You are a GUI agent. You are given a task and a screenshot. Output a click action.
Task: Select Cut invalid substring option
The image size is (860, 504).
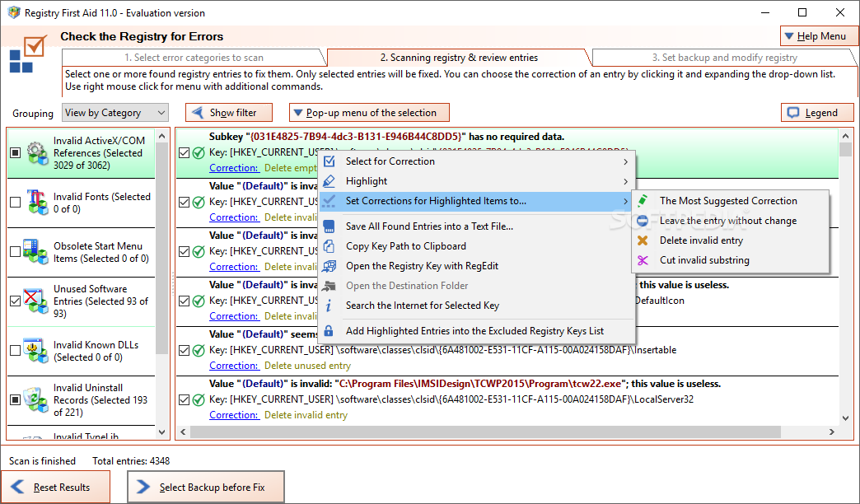pos(730,260)
